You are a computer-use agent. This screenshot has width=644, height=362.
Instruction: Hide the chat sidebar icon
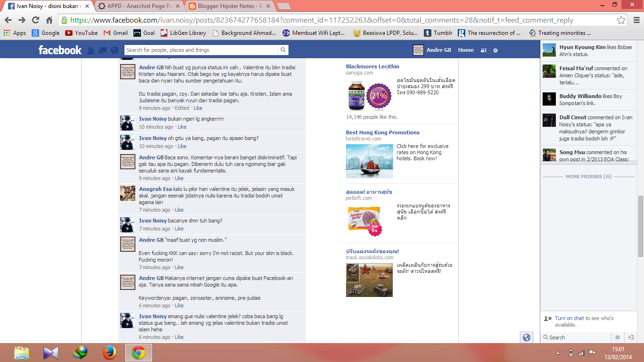pos(630,337)
